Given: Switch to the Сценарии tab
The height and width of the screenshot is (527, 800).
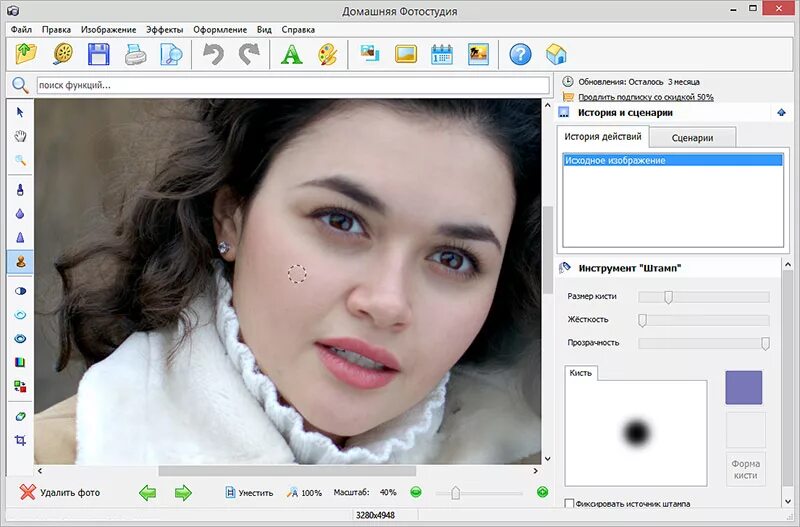Looking at the screenshot, I should click(x=692, y=138).
